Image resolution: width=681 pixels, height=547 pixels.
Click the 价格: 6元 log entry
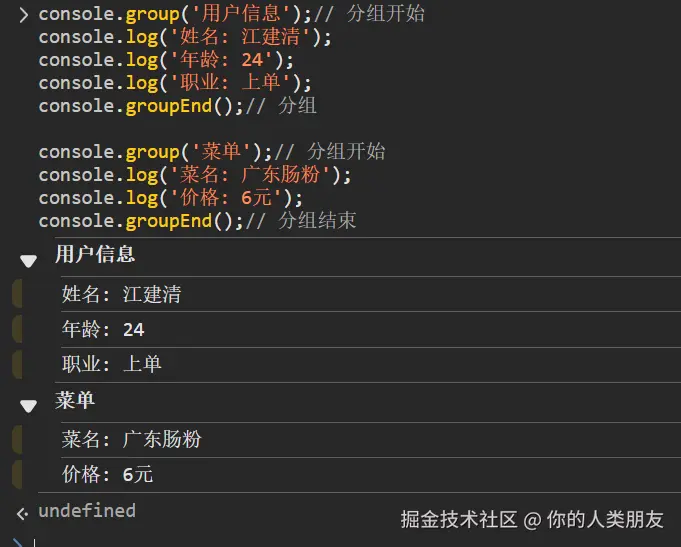pos(107,474)
